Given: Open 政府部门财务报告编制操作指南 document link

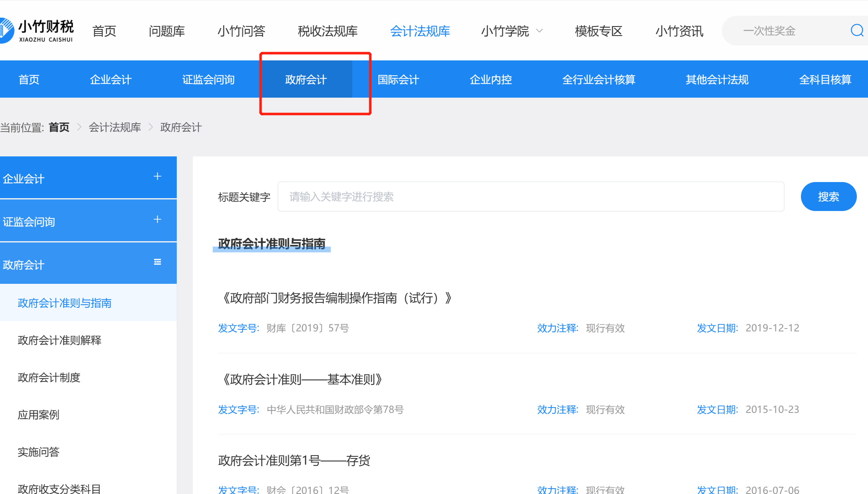Looking at the screenshot, I should [336, 298].
